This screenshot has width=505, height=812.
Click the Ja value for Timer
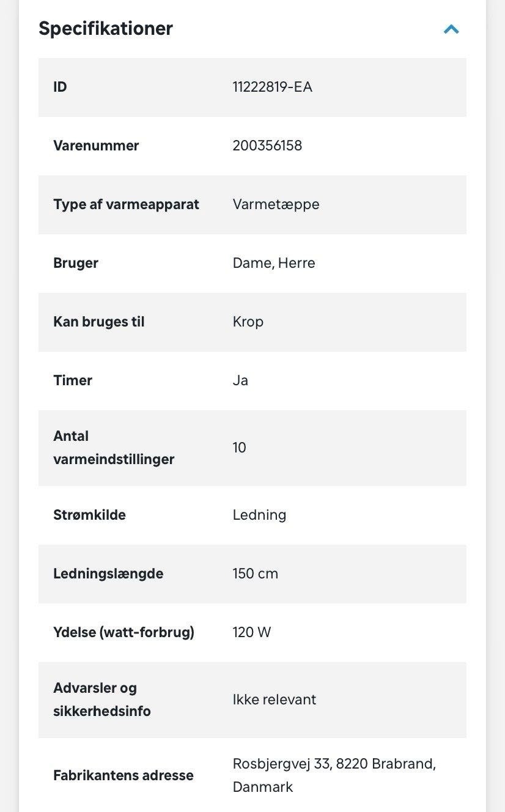[x=240, y=380]
